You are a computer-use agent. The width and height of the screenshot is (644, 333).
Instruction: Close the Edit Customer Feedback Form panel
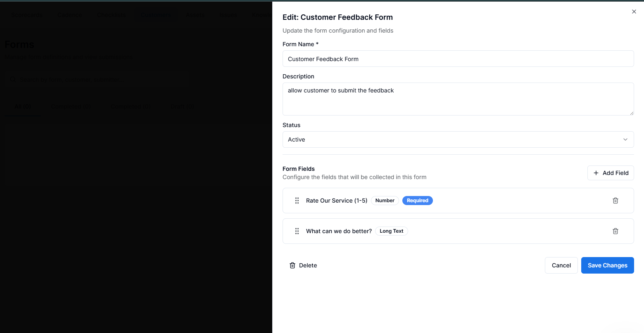(634, 12)
